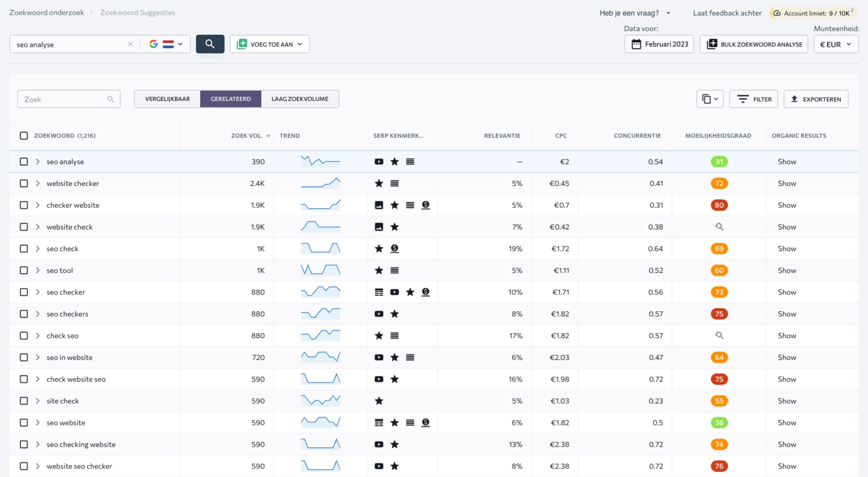Check the box for website checker
868x477 pixels.
tap(24, 183)
